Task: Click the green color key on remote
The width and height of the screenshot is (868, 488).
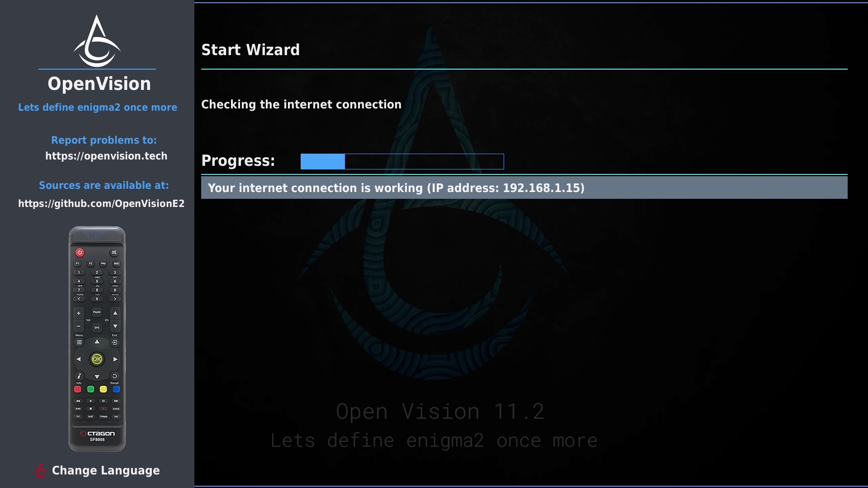Action: (x=90, y=389)
